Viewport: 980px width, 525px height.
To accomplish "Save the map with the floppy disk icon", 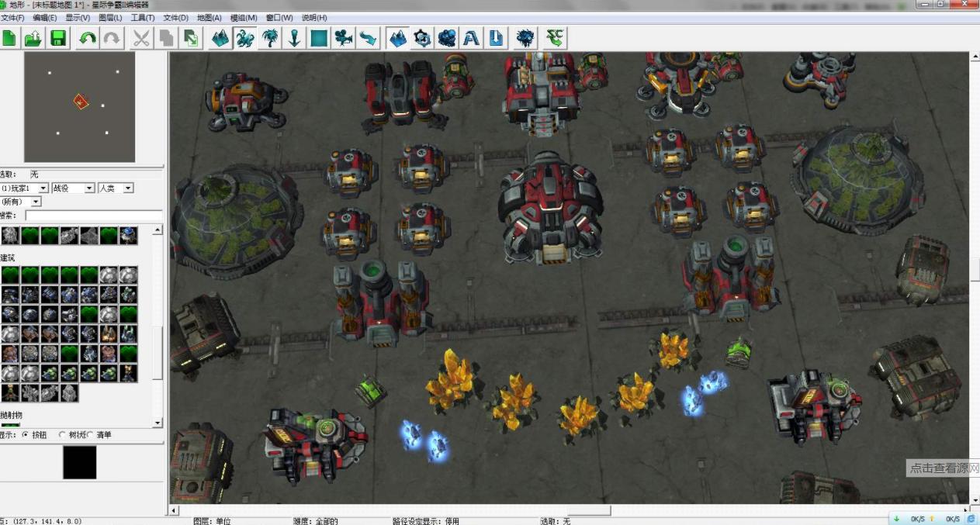I will pos(58,37).
